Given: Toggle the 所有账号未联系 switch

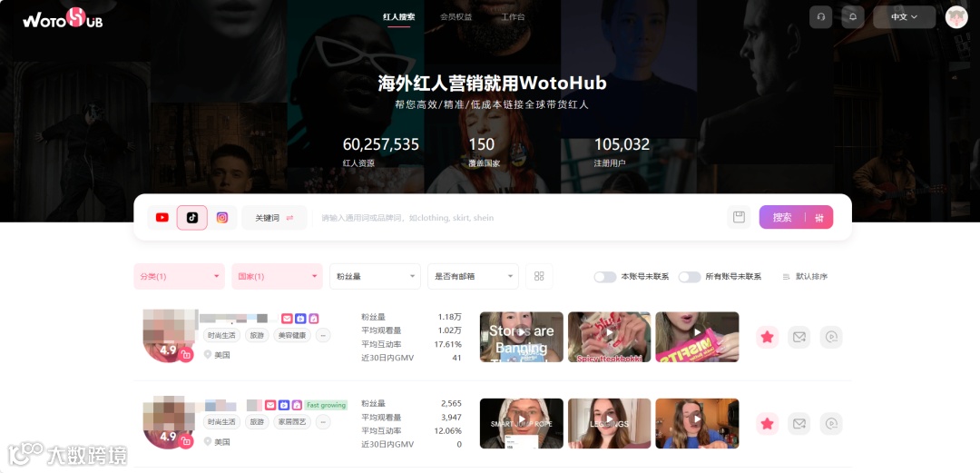Looking at the screenshot, I should click(690, 277).
